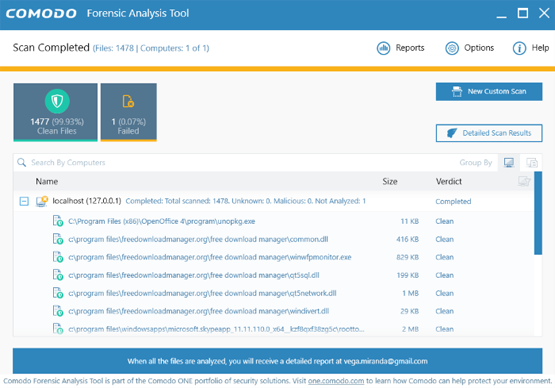
Task: Click Clean verdict for windivert.dll
Action: click(445, 311)
